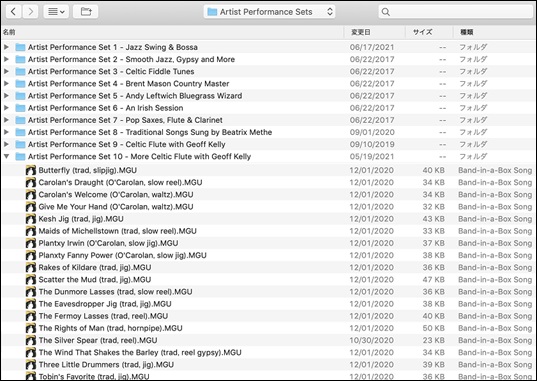Expand Artist Performance Set 5 disclosure triangle

pyautogui.click(x=6, y=96)
